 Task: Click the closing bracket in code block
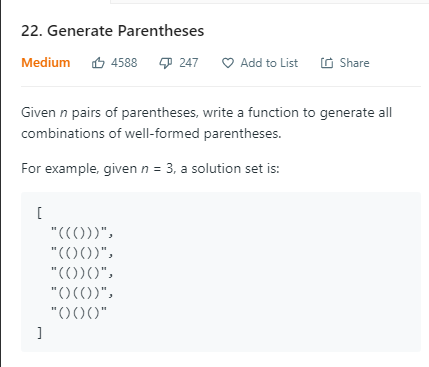tap(39, 333)
